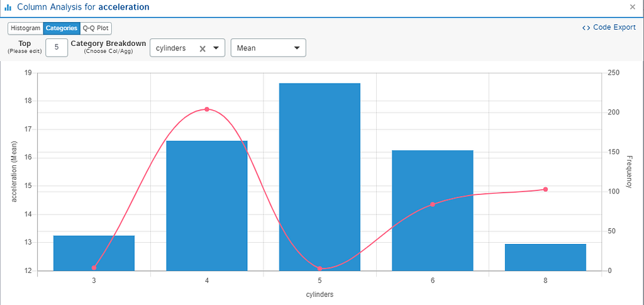Select the Categories view toggle
Image resolution: width=644 pixels, height=305 pixels.
click(62, 28)
